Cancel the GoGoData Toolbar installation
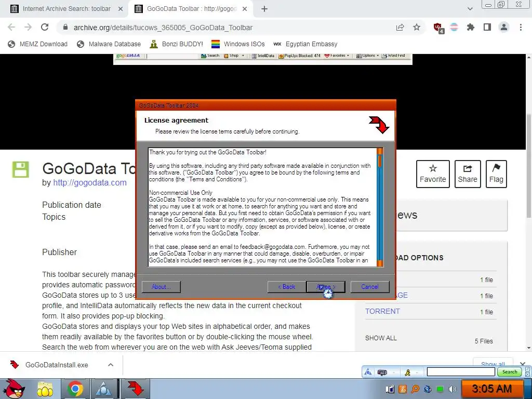 (x=370, y=287)
